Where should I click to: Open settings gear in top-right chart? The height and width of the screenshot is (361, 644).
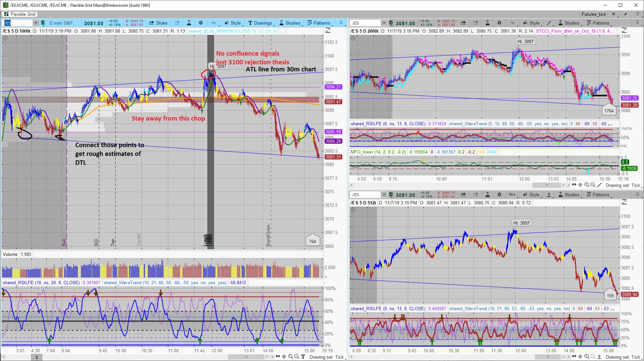click(499, 23)
